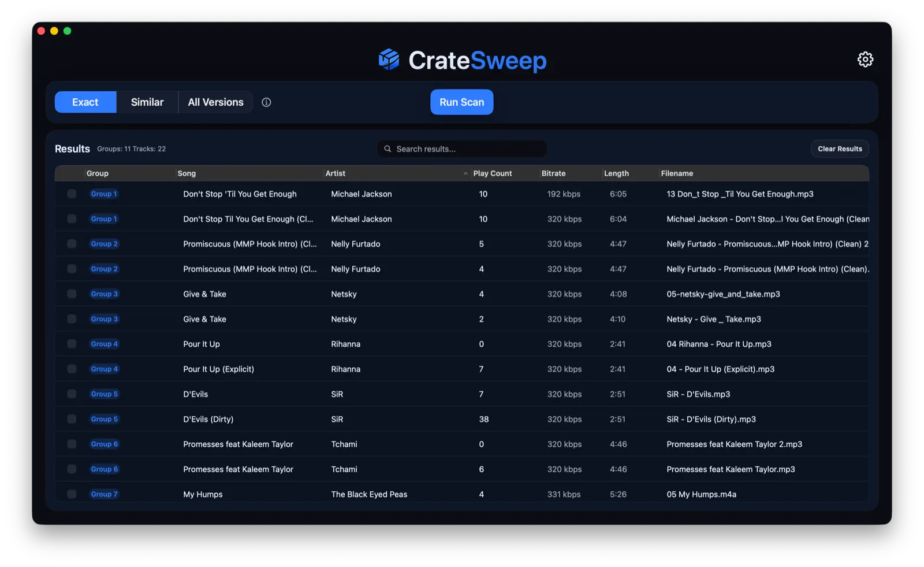
Task: Check the box for 13 Don_t Stop mp3 row
Action: click(72, 194)
